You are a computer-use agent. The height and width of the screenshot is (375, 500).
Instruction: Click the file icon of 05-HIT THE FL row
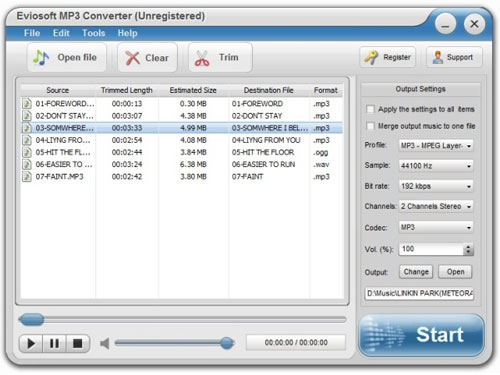(27, 152)
